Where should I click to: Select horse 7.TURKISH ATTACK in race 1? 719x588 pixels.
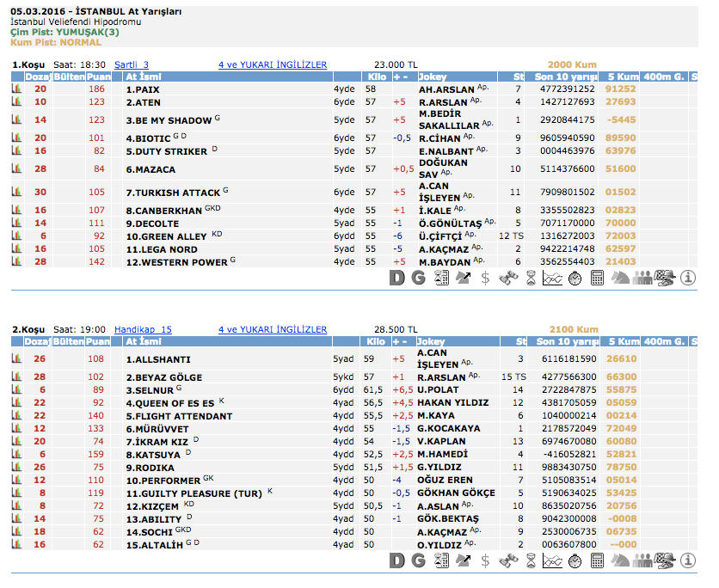pyautogui.click(x=173, y=193)
